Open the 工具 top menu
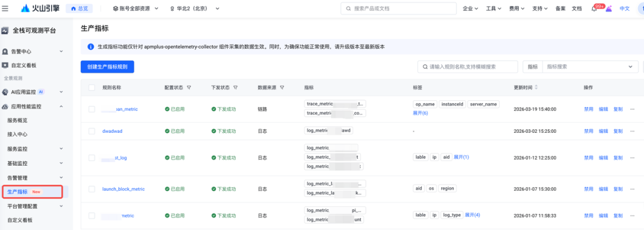644x230 pixels. (x=493, y=8)
